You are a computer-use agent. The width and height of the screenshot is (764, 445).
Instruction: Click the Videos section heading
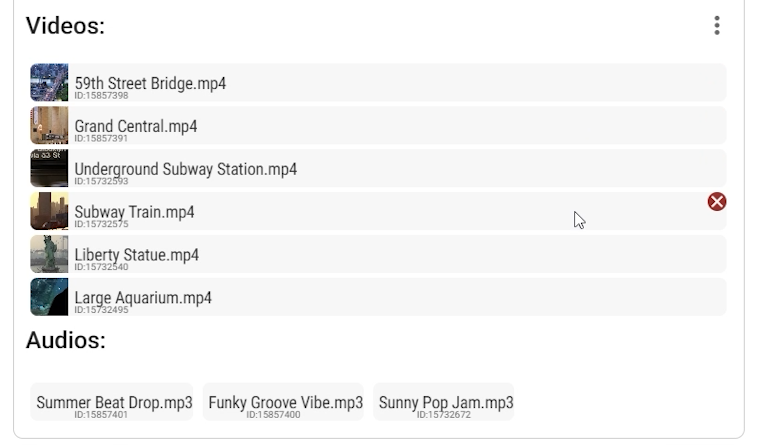[65, 26]
